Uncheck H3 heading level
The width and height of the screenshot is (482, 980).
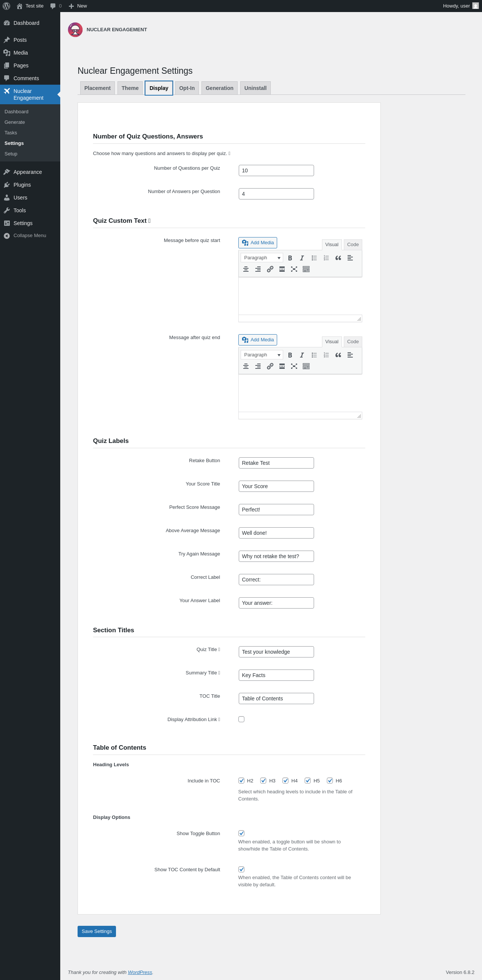pyautogui.click(x=263, y=781)
